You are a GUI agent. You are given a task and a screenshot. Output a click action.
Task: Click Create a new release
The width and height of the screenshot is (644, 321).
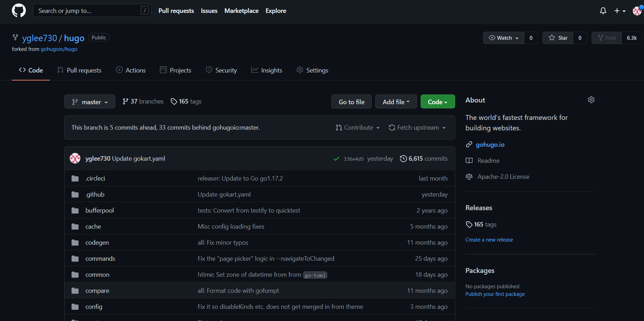[489, 240]
